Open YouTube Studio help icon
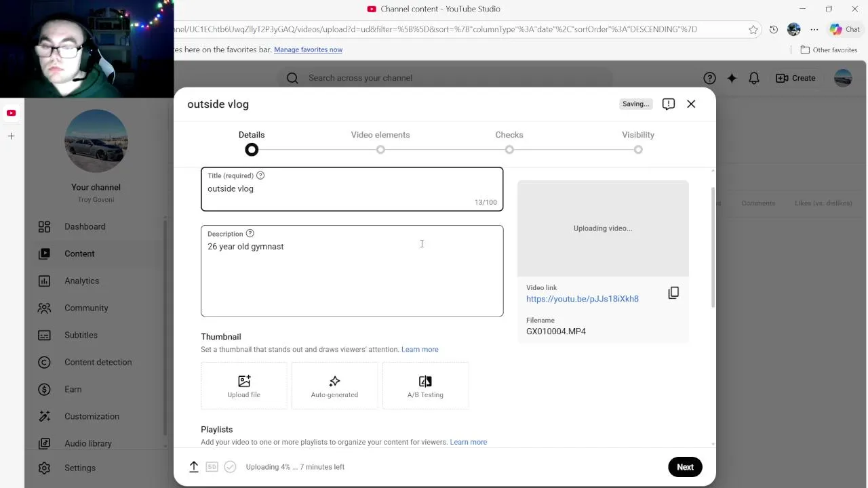868x488 pixels. (x=709, y=78)
